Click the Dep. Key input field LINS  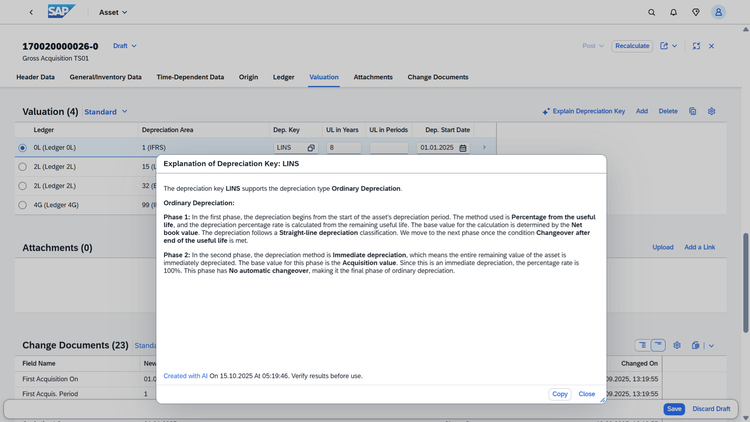point(296,148)
